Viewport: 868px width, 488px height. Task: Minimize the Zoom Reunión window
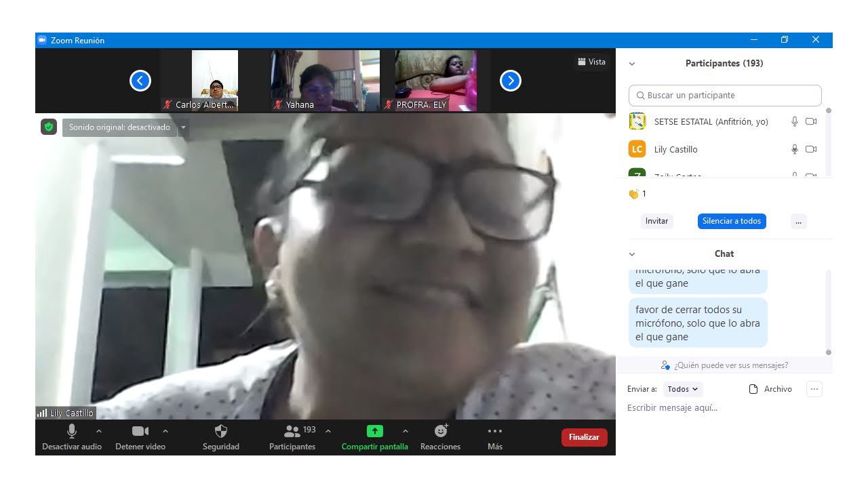pos(753,40)
